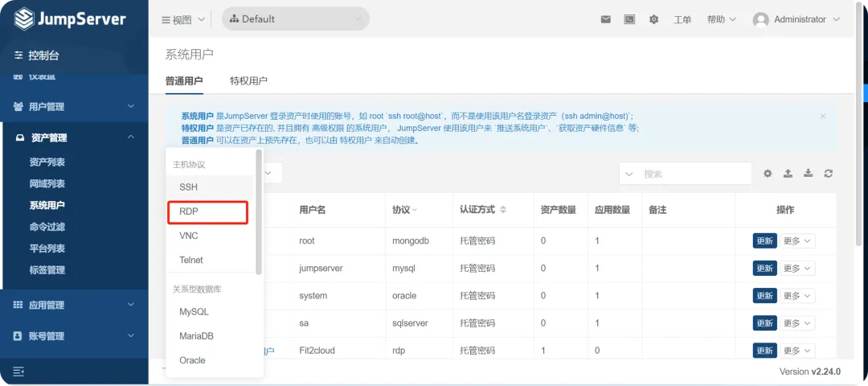Switch to 特权用户 tab

248,81
